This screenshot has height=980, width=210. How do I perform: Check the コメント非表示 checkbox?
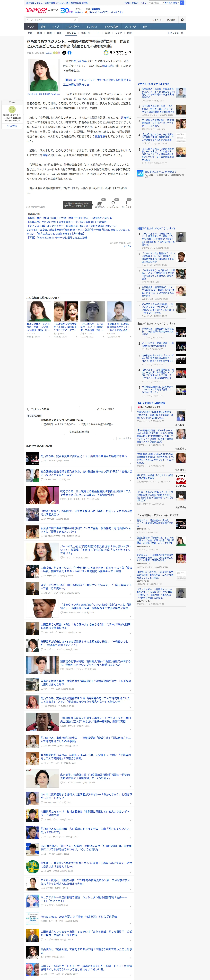click(115, 438)
